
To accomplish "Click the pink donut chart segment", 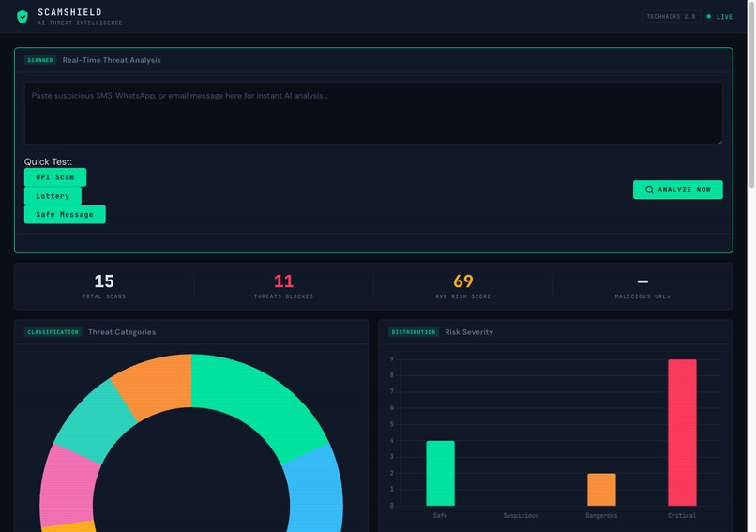I will coord(68,487).
